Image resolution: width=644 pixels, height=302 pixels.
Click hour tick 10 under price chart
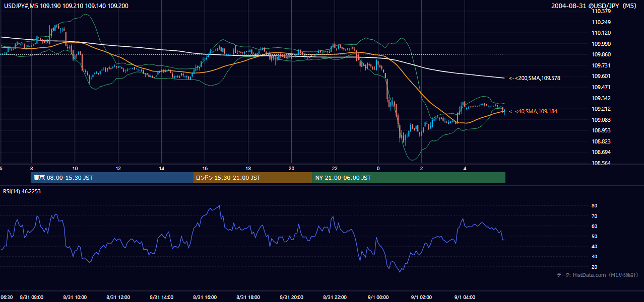tap(75, 168)
